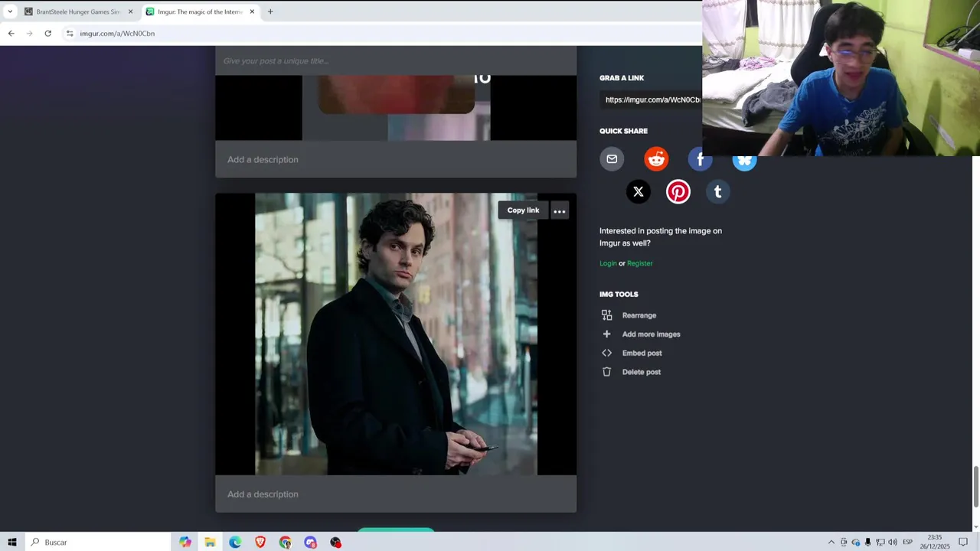Open Google Chrome from the taskbar
The height and width of the screenshot is (551, 980).
point(285,542)
